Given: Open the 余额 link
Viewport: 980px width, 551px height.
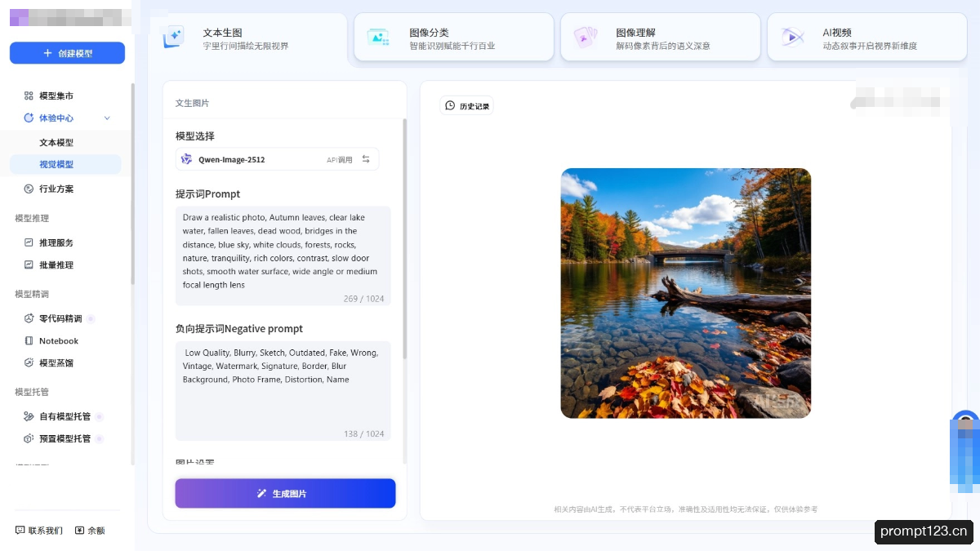Looking at the screenshot, I should coord(90,531).
